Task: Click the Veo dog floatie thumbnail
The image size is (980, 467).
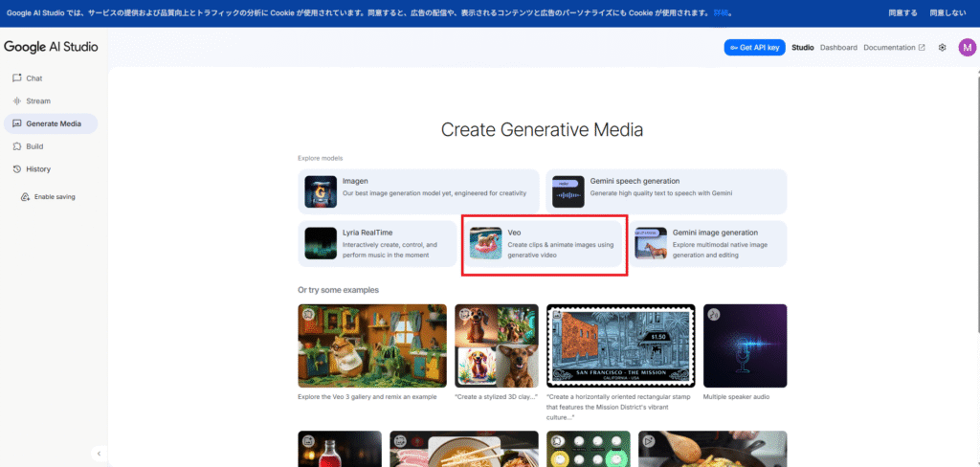Action: point(485,244)
